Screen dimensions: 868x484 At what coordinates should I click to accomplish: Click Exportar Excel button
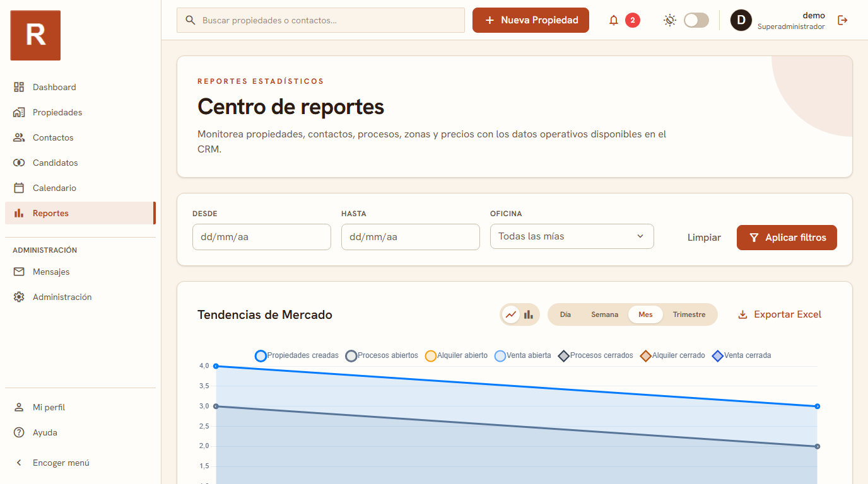click(x=780, y=314)
